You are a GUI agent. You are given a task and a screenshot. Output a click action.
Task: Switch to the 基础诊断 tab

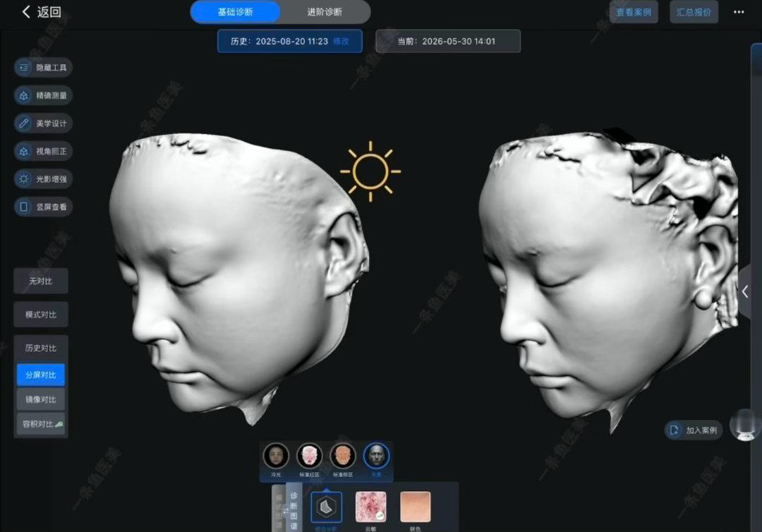[x=235, y=12]
